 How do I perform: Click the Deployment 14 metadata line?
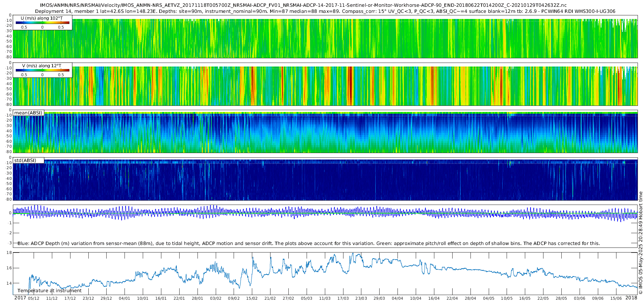click(325, 11)
